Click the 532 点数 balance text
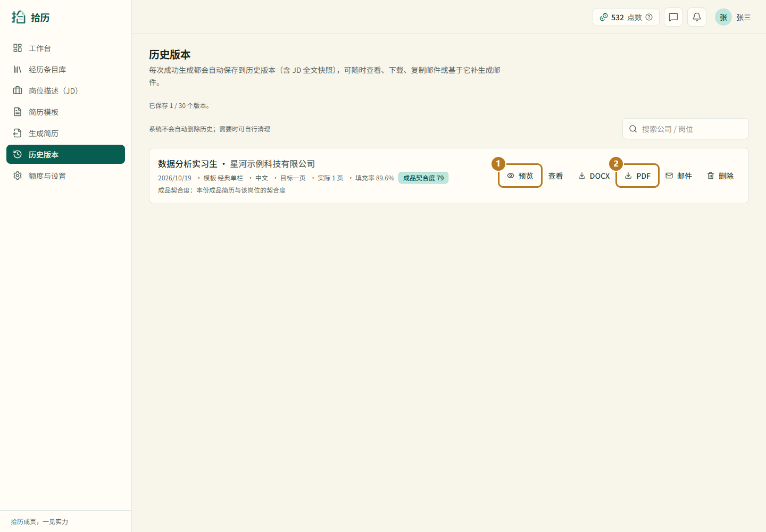This screenshot has height=532, width=766. coord(627,18)
